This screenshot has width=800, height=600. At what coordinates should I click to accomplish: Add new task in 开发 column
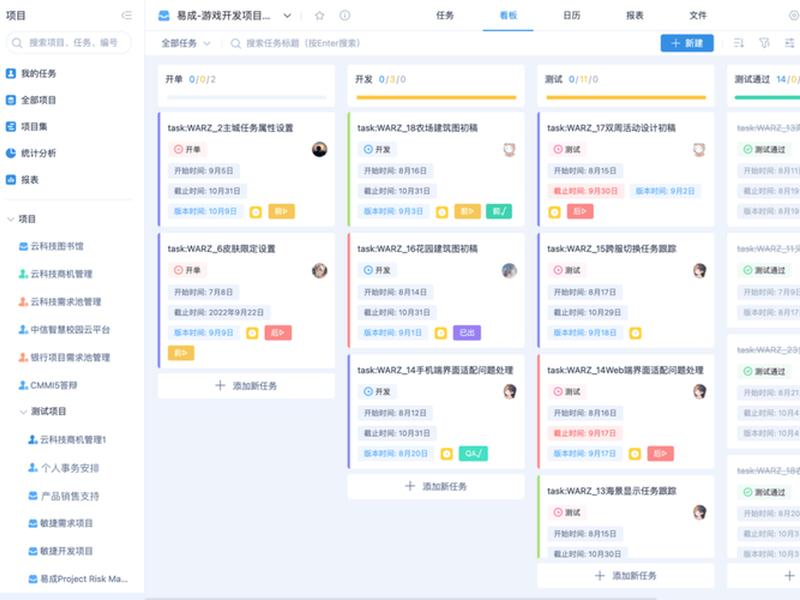[436, 486]
